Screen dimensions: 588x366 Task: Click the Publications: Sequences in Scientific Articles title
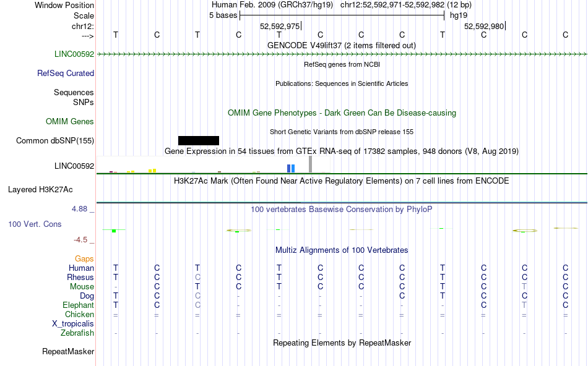click(342, 83)
